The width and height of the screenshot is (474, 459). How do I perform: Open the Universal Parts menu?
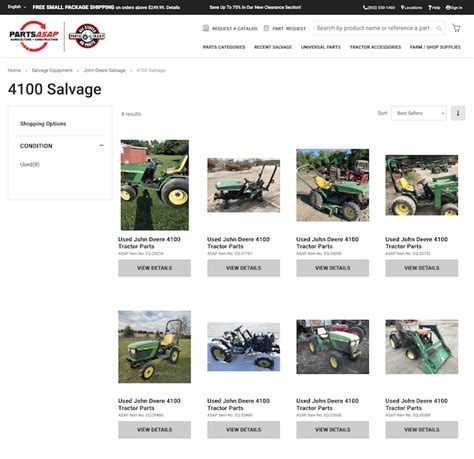click(321, 47)
